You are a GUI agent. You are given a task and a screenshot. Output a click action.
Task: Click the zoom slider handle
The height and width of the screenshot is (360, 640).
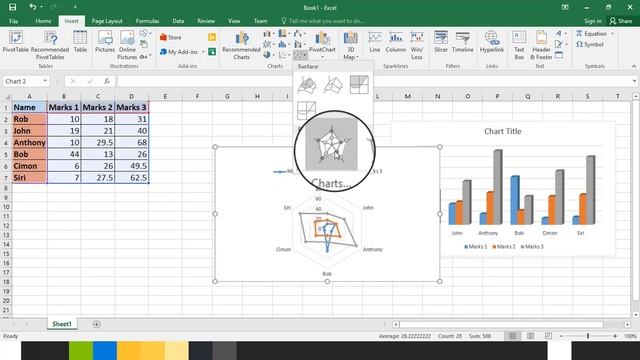click(x=588, y=336)
